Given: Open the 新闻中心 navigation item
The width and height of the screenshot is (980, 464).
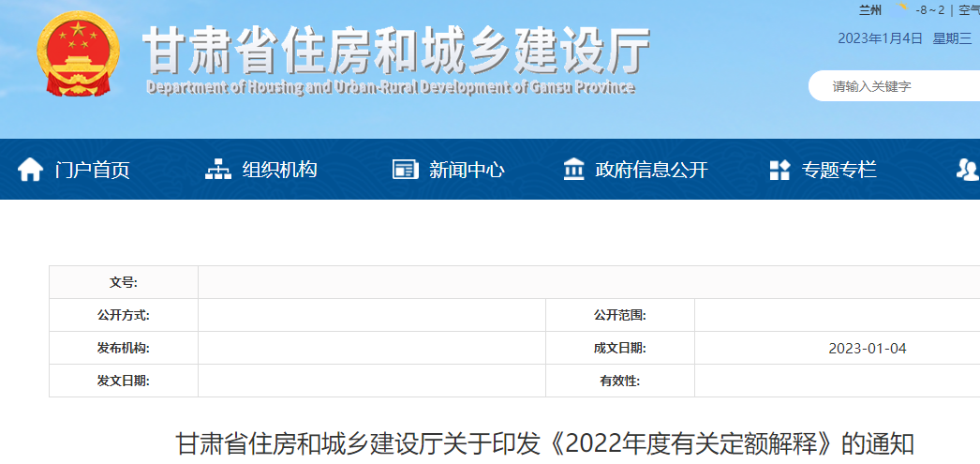Looking at the screenshot, I should tap(467, 170).
